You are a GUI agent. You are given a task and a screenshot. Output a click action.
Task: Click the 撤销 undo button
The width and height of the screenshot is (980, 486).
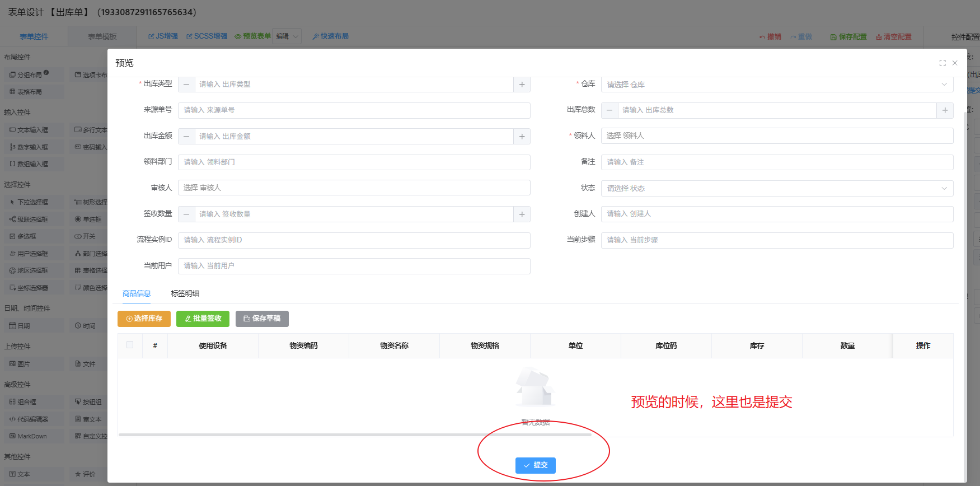pyautogui.click(x=770, y=37)
